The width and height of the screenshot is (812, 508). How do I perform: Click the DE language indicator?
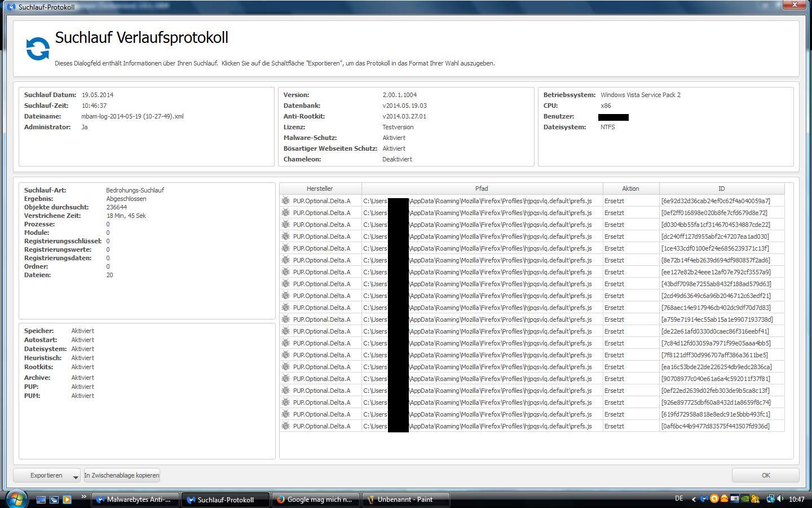[x=679, y=499]
